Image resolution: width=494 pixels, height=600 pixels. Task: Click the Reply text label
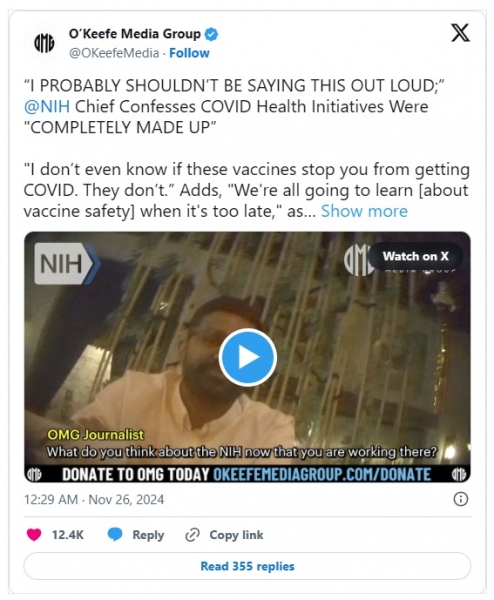coord(148,535)
